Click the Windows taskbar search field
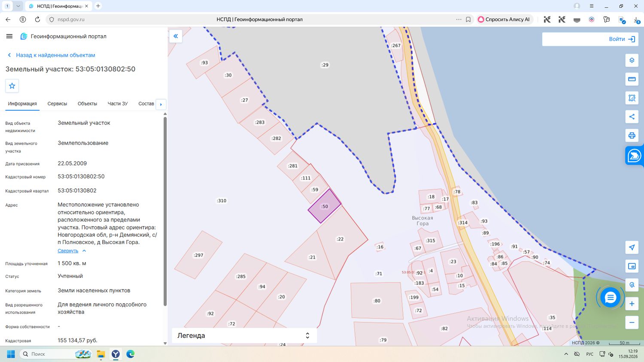 55,354
